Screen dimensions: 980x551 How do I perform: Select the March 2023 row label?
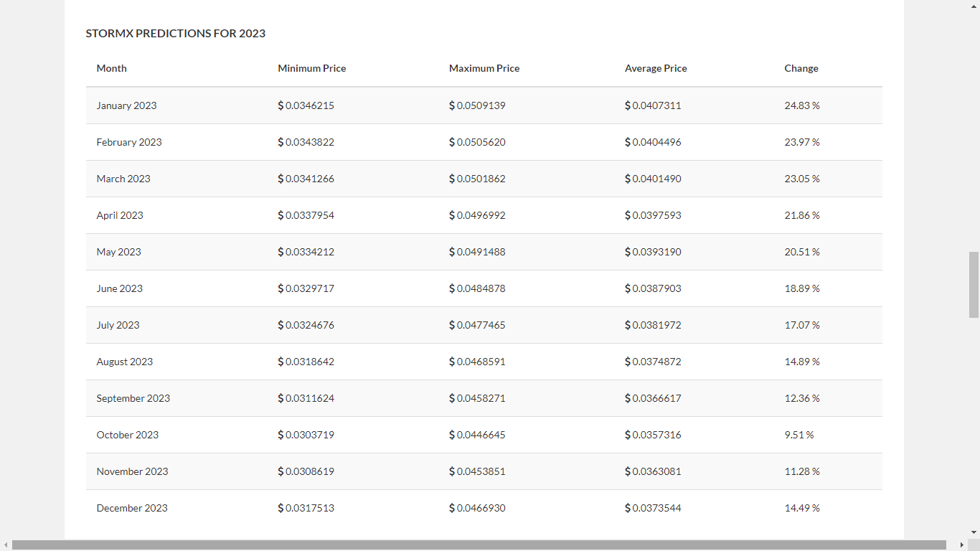coord(123,179)
